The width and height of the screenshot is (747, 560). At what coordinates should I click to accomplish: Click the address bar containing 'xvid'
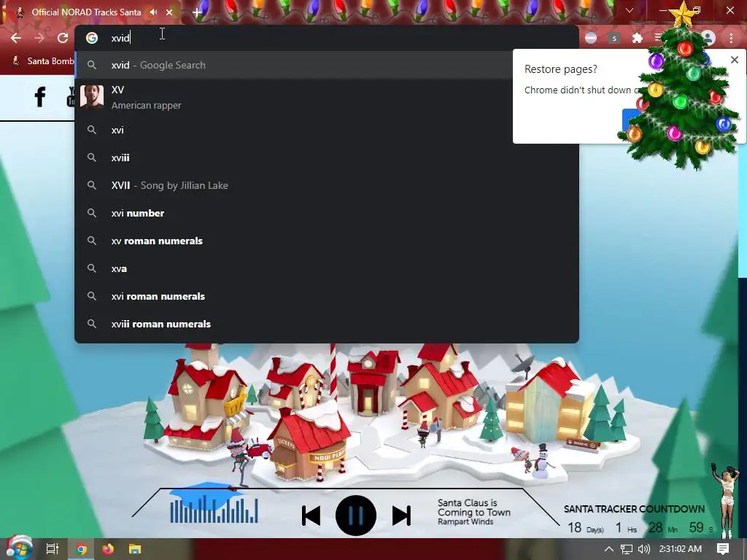[327, 38]
